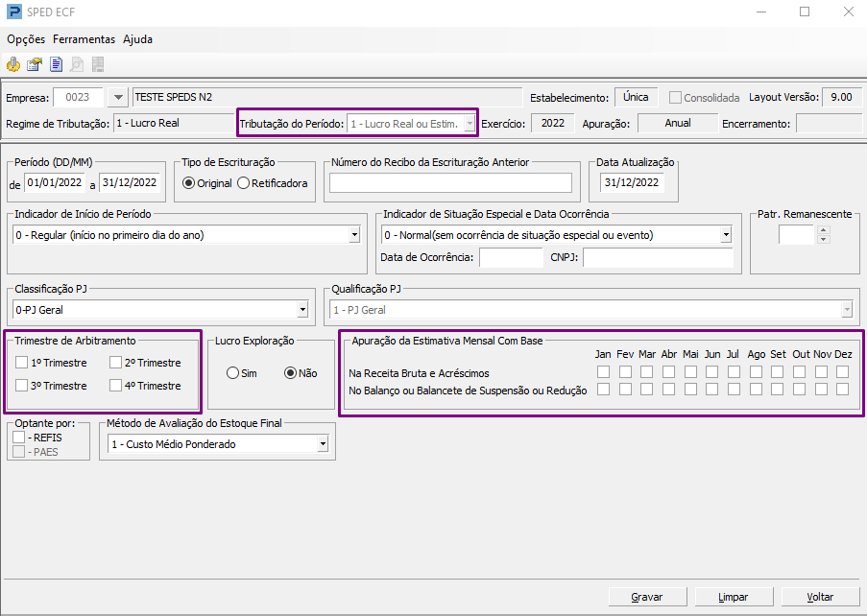Image resolution: width=867 pixels, height=616 pixels.
Task: Check Ago in the Balanço ou Balancete row
Action: 756,390
